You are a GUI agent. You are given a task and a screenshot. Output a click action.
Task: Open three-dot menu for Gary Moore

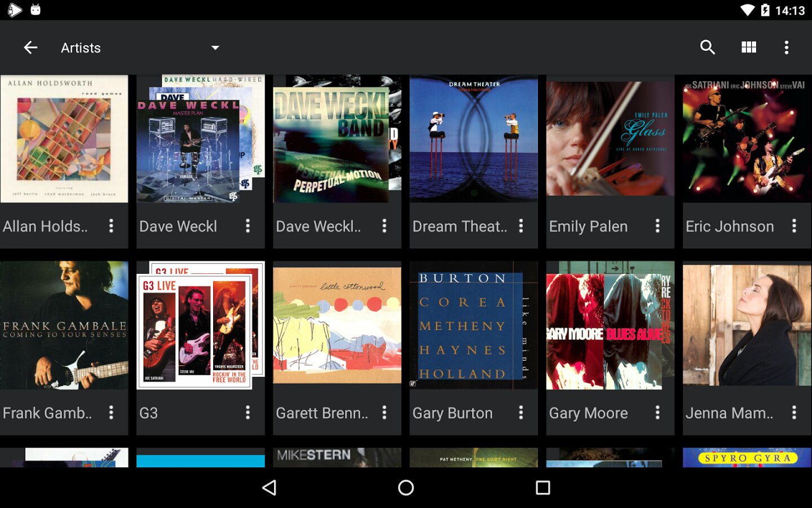[x=657, y=413]
